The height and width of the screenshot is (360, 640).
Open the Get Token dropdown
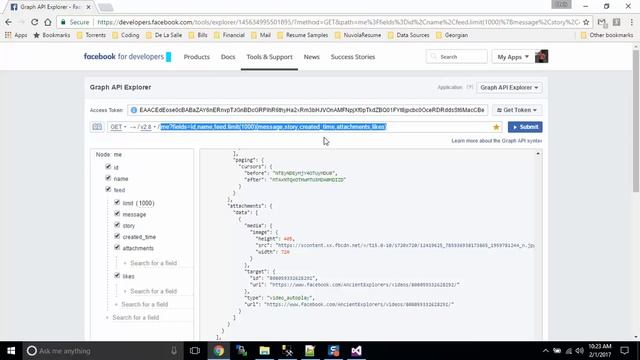click(x=517, y=110)
